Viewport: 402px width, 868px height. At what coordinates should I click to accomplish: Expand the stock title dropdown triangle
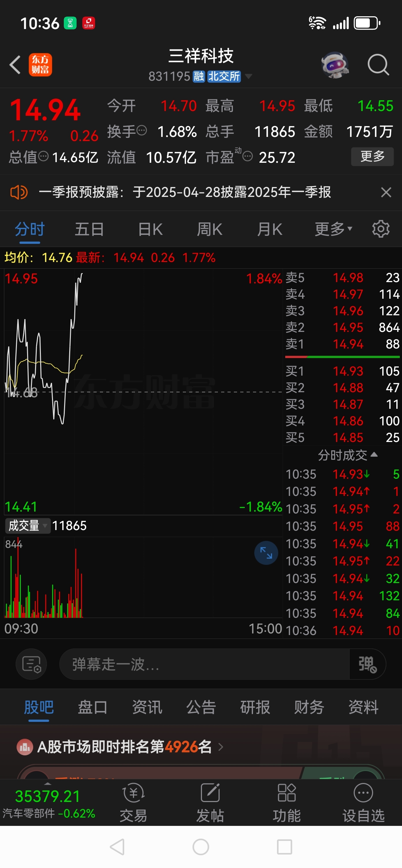[x=248, y=77]
